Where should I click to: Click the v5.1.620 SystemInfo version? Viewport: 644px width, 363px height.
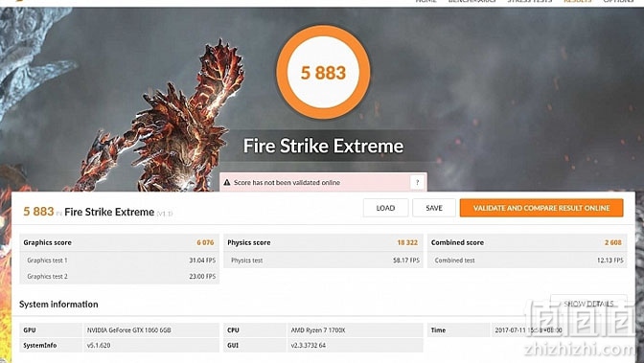99,346
